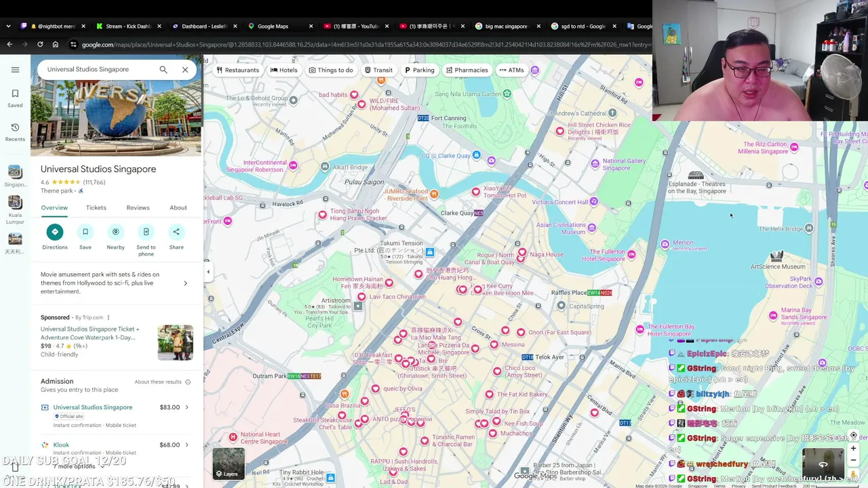Screen dimensions: 868x488
Task: Filter map by Hotels
Action: pos(283,70)
